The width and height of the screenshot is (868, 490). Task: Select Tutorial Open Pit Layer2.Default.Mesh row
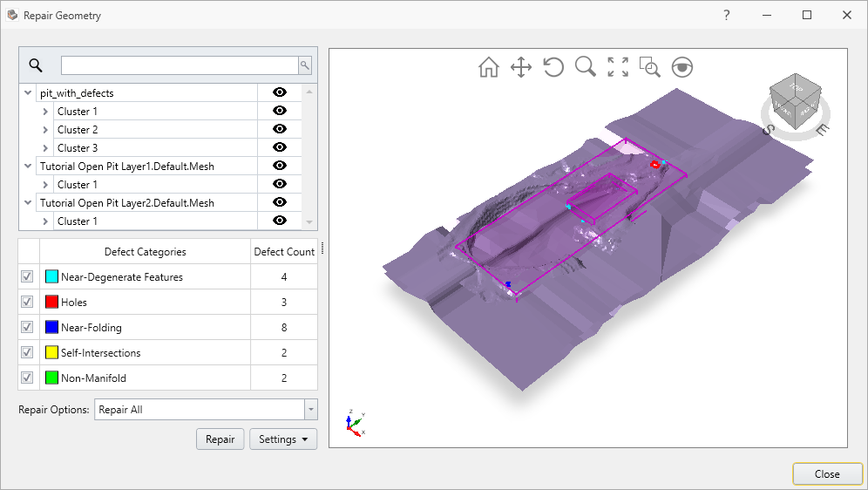tap(147, 202)
